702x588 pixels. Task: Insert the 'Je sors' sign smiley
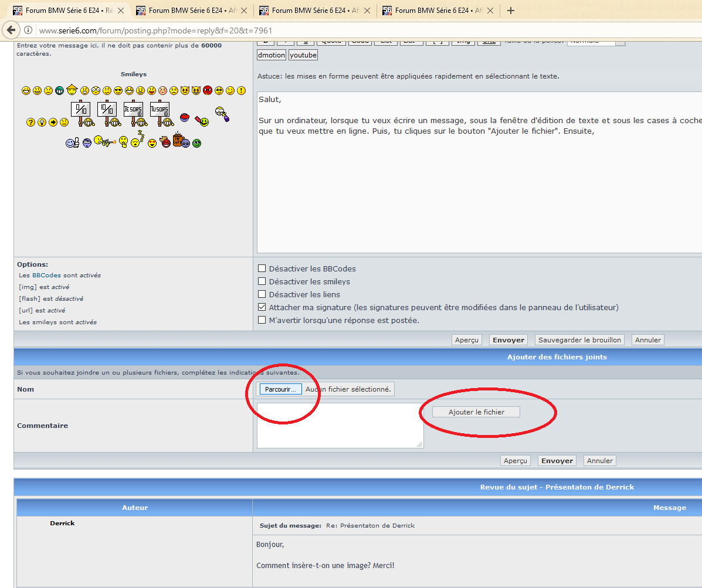(x=133, y=109)
